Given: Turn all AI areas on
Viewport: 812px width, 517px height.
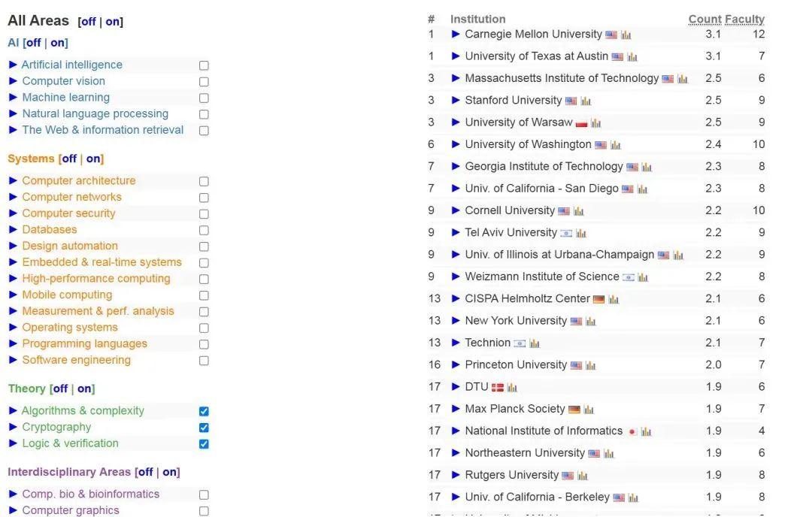Looking at the screenshot, I should [57, 43].
